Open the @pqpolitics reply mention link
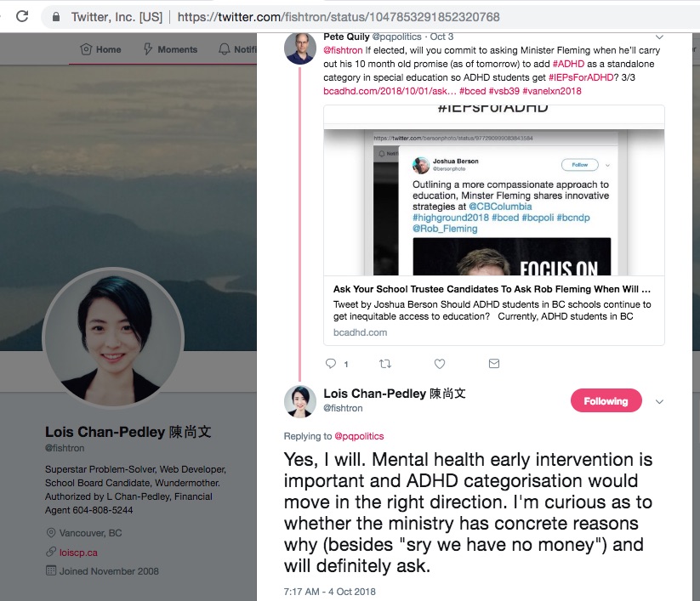The image size is (700, 601). pyautogui.click(x=359, y=436)
